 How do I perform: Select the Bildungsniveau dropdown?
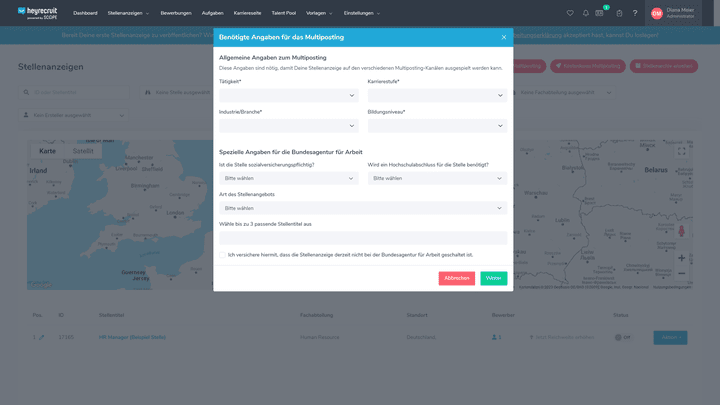click(x=437, y=126)
